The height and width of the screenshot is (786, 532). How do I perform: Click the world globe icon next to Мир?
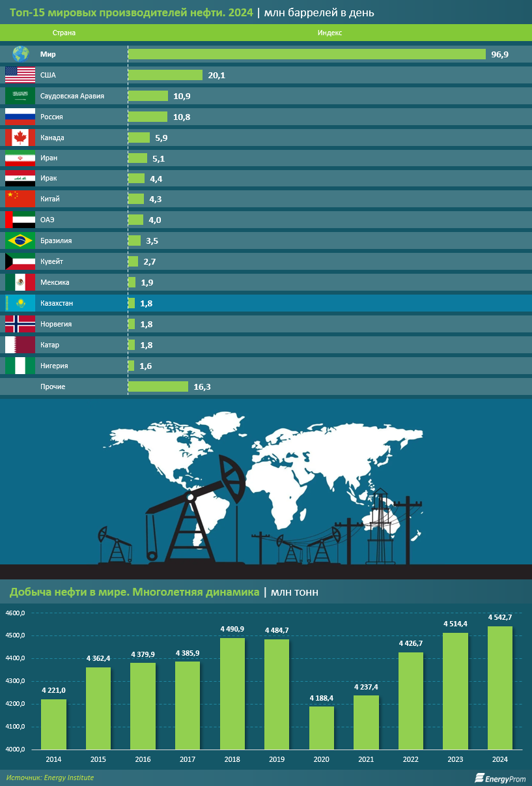pos(21,54)
